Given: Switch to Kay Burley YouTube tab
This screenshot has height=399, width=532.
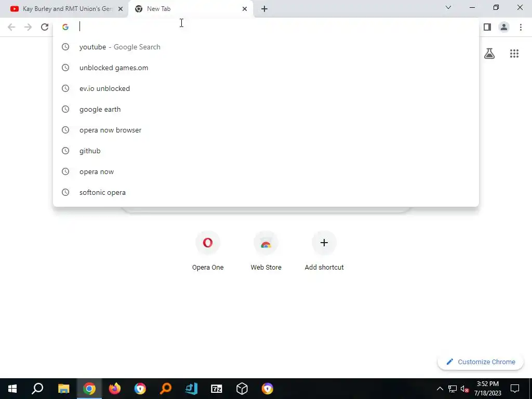Looking at the screenshot, I should click(64, 9).
